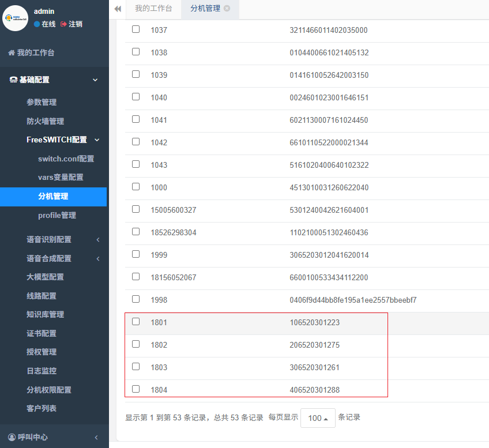Expand the 语音合成配置 submenu arrow

[98, 259]
